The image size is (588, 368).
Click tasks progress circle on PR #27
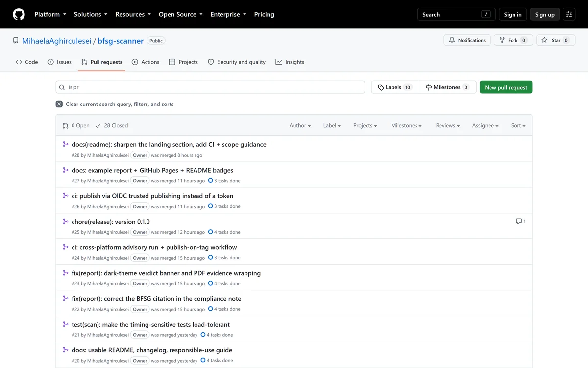pyautogui.click(x=211, y=180)
